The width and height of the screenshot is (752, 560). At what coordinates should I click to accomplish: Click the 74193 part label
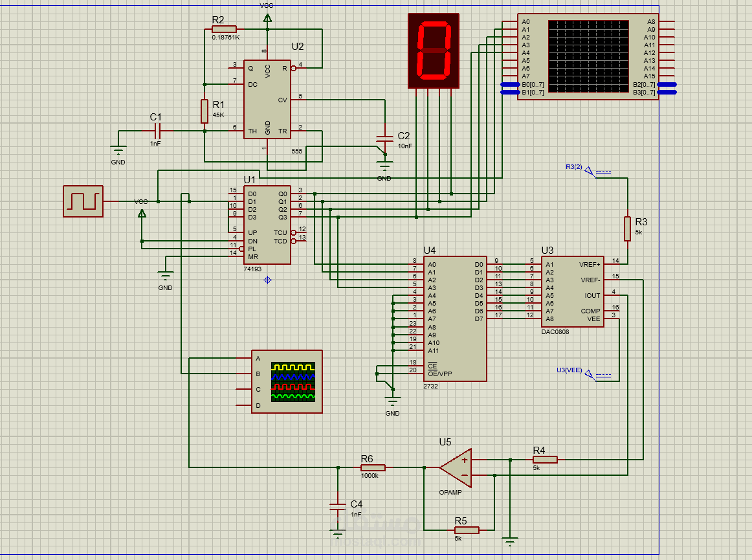(x=252, y=269)
